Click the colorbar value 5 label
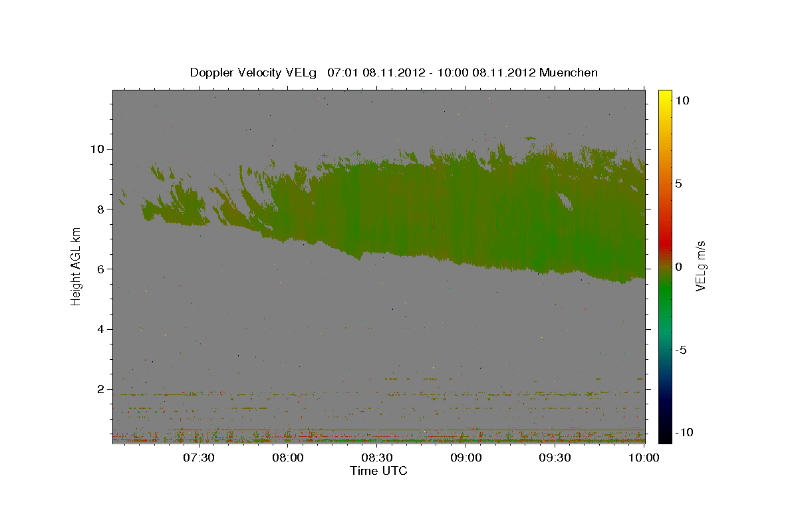The image size is (798, 532). pyautogui.click(x=678, y=183)
